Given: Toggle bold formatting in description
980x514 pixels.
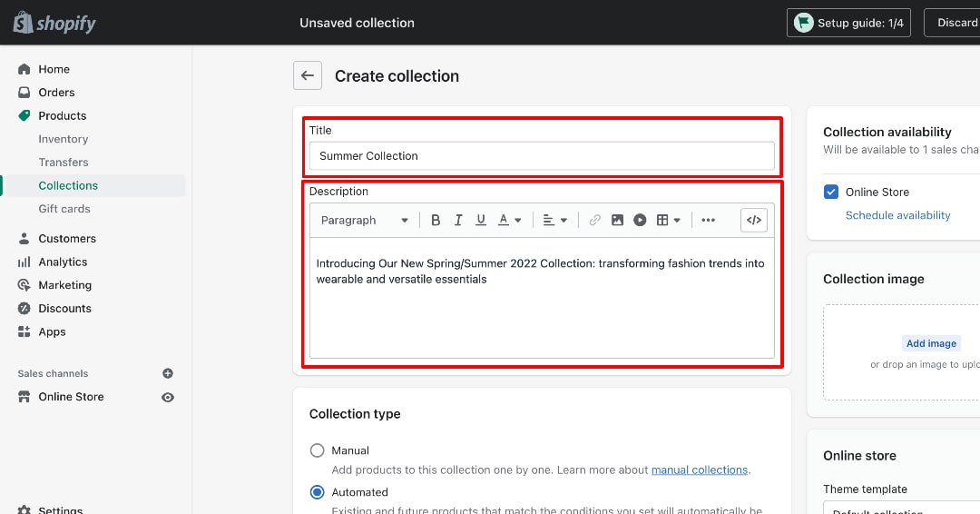Looking at the screenshot, I should coord(436,220).
